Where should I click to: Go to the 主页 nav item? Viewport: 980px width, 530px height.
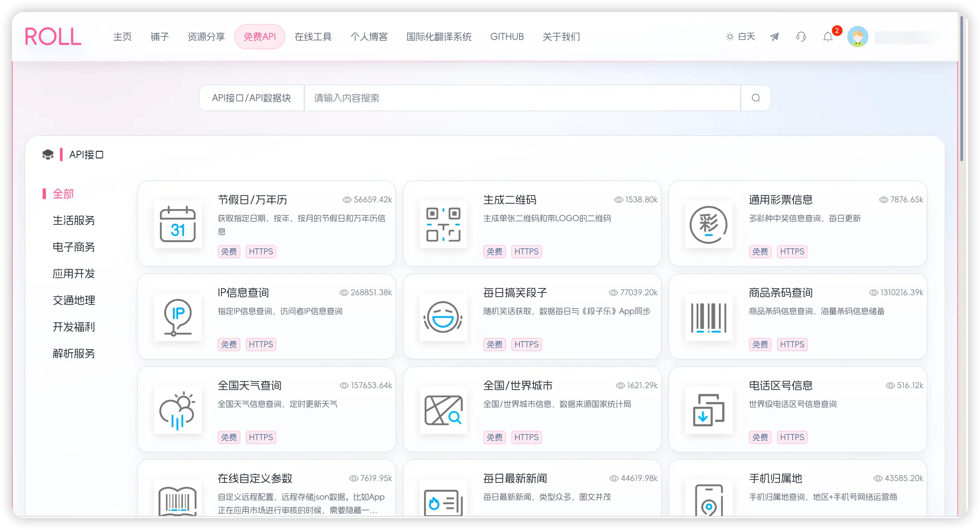[122, 37]
